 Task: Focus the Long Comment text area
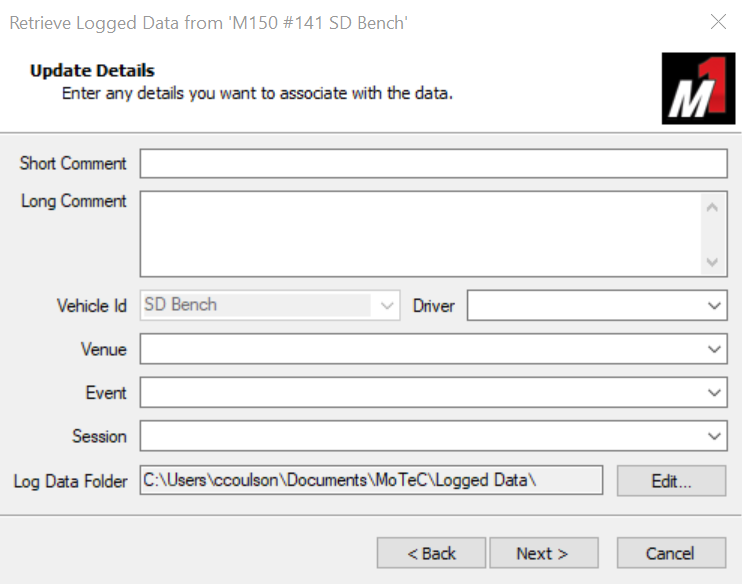(x=420, y=232)
